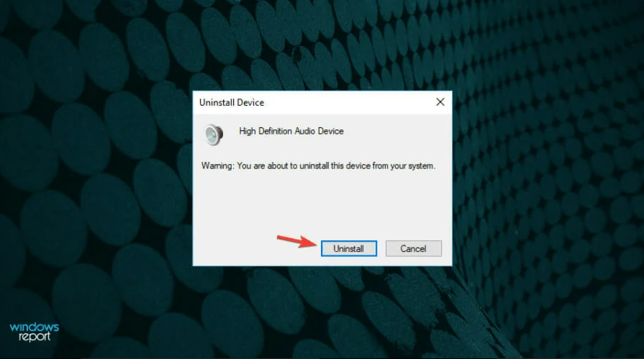The height and width of the screenshot is (359, 644).
Task: Click the Uninstall Device title text
Action: coord(232,103)
